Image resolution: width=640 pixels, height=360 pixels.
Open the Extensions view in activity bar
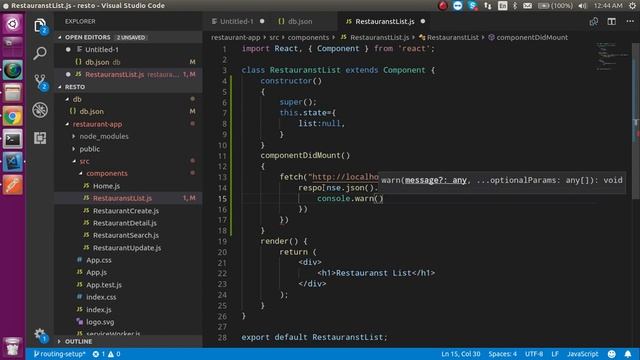coord(40,138)
